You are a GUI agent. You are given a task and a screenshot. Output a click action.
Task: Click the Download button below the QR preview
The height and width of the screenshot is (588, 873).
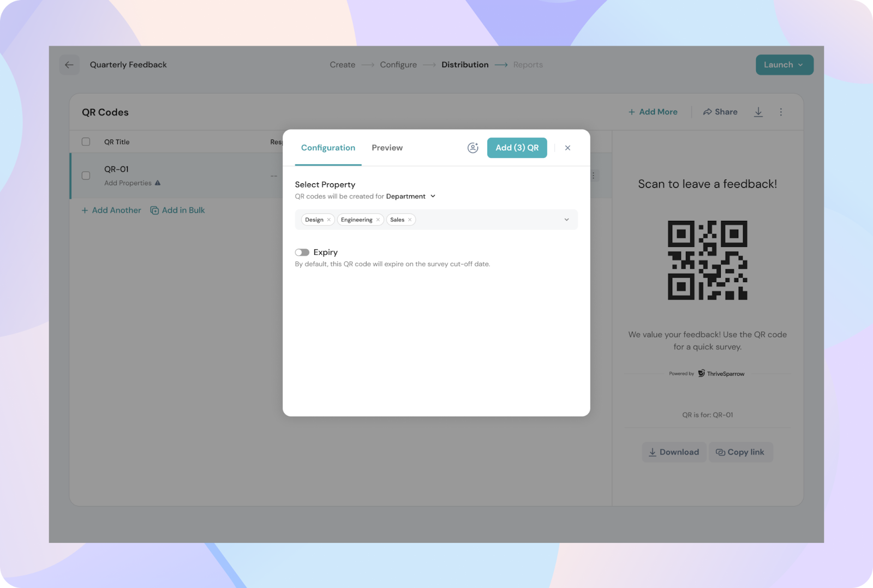[674, 452]
